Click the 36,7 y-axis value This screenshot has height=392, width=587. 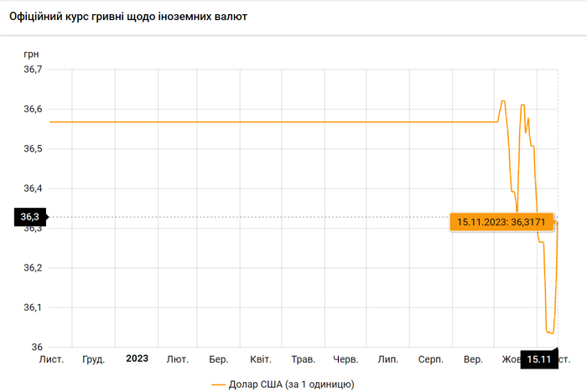click(31, 70)
